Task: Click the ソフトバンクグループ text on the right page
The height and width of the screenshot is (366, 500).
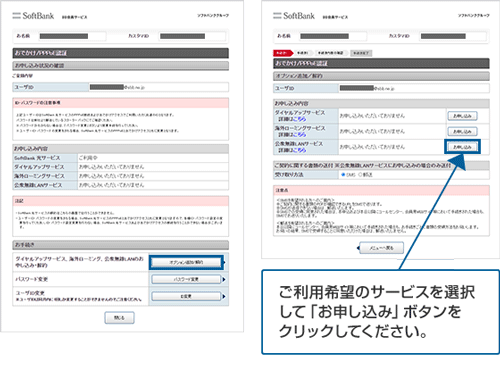Action: click(x=473, y=15)
